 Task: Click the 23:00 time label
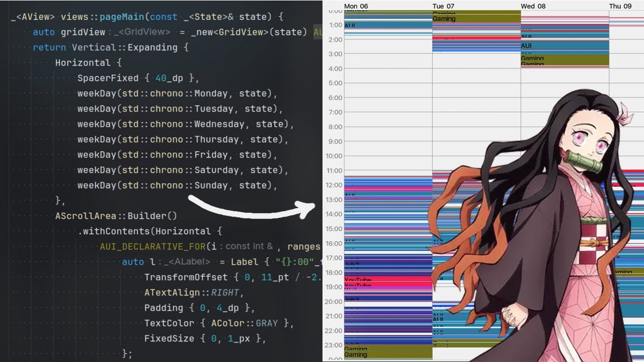[x=334, y=346]
